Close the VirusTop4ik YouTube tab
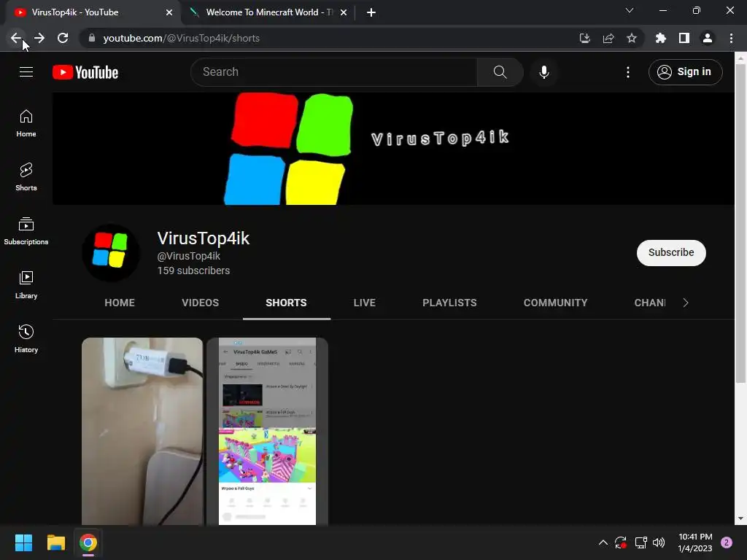 169,12
